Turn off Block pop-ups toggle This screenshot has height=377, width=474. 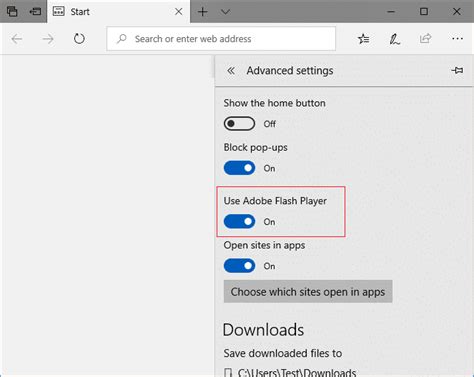239,168
